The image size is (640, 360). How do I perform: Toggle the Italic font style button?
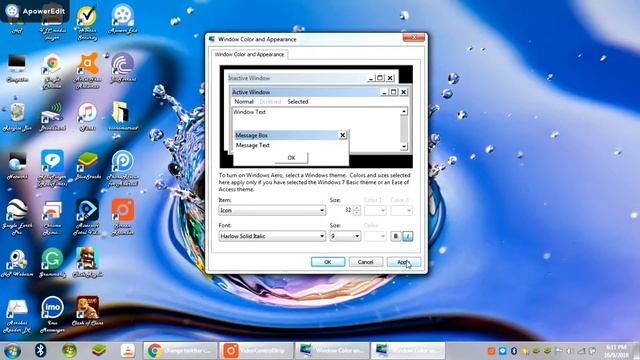coord(407,236)
